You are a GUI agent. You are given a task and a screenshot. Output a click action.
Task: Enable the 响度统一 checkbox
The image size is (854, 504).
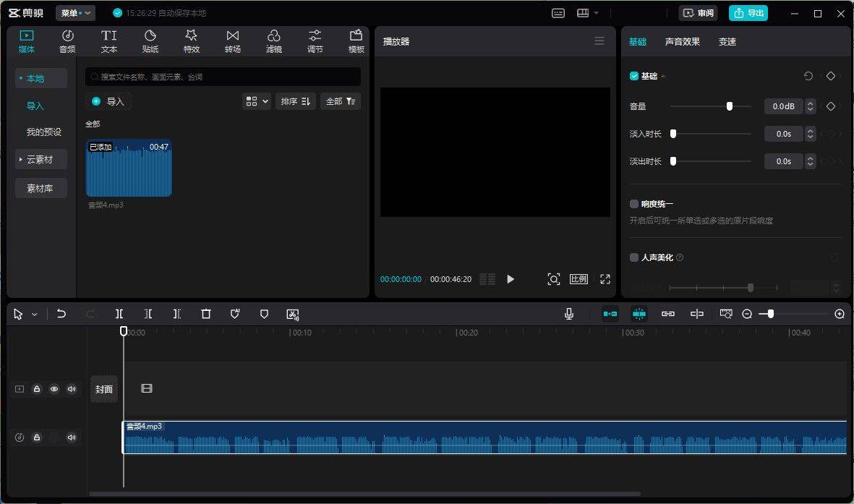click(634, 205)
